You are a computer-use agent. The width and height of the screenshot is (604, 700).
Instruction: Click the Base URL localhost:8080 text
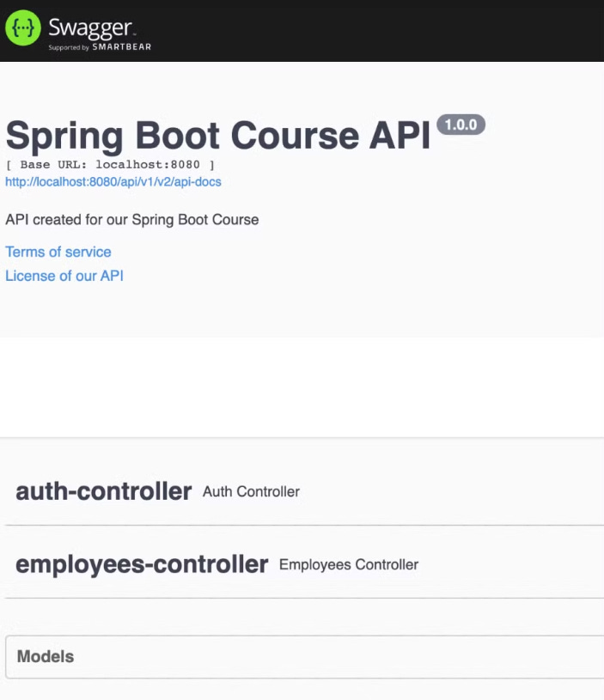click(x=110, y=165)
